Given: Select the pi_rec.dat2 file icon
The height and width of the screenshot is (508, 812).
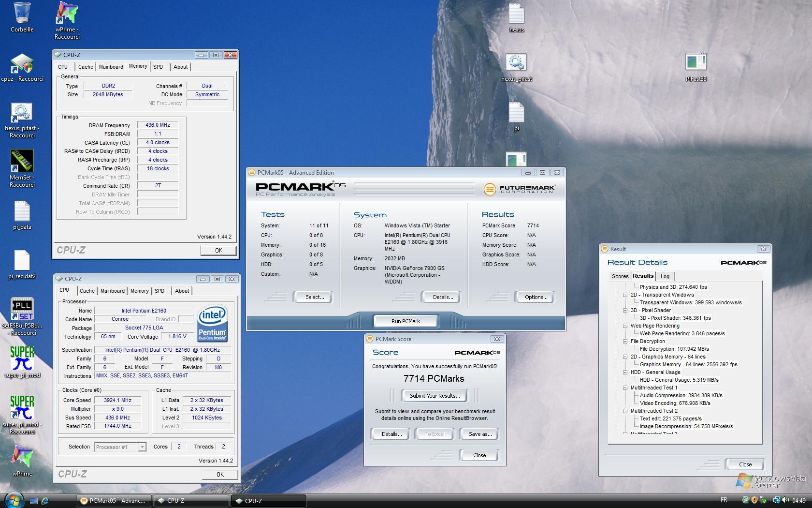Looking at the screenshot, I should click(x=22, y=261).
